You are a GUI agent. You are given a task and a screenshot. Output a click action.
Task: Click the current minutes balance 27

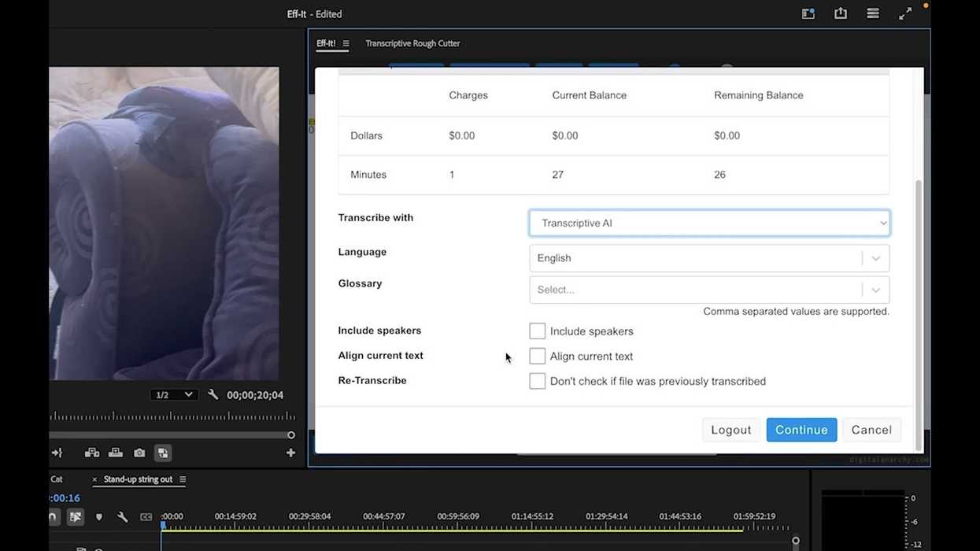point(557,175)
